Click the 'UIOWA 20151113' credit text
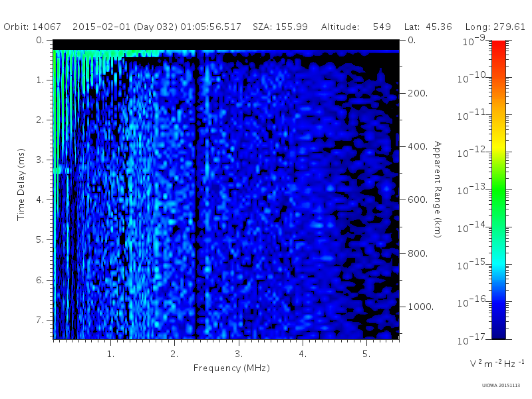The image size is (532, 399). [501, 385]
